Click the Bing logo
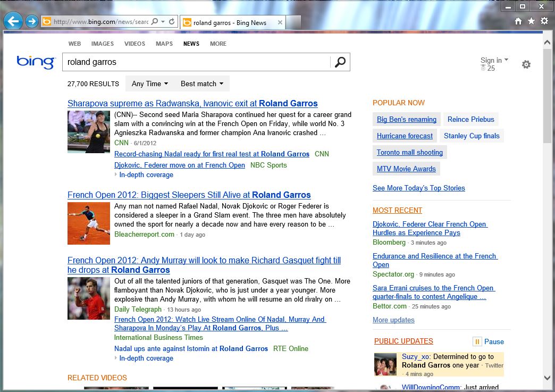 pos(36,62)
